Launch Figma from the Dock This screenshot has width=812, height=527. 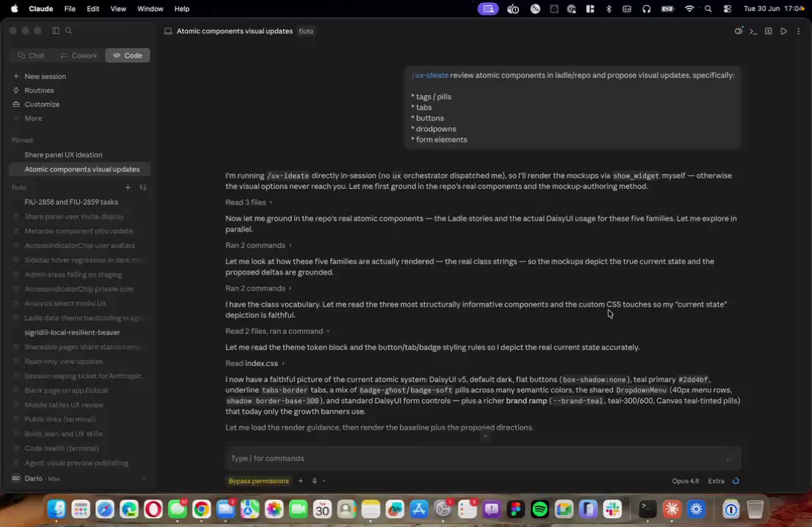coord(516,509)
